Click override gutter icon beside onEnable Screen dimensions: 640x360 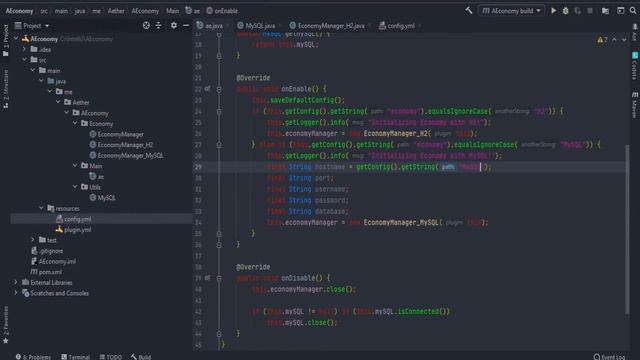coord(207,89)
